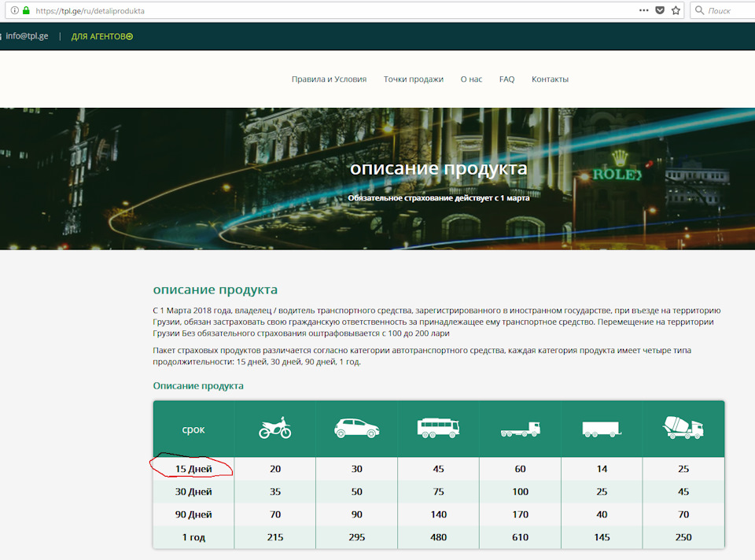The width and height of the screenshot is (755, 560).
Task: Click the site information icon in address bar
Action: (x=14, y=11)
